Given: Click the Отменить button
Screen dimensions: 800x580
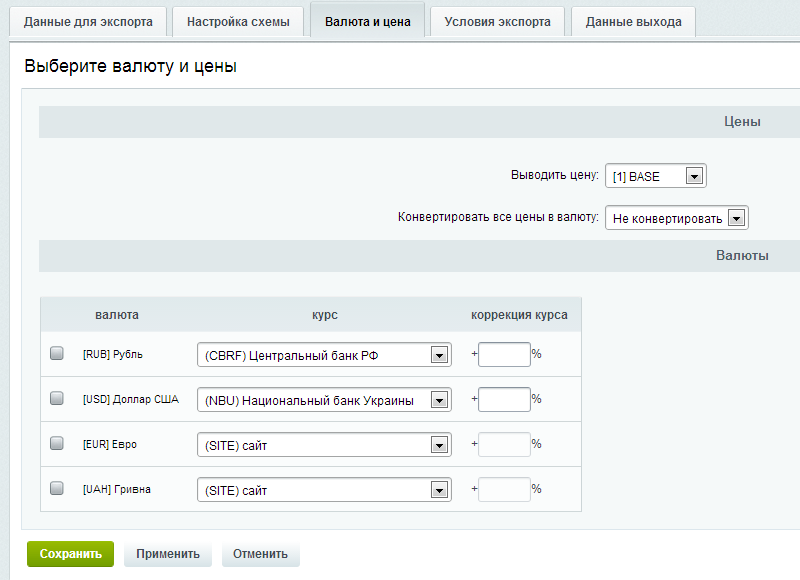Looking at the screenshot, I should tap(260, 553).
